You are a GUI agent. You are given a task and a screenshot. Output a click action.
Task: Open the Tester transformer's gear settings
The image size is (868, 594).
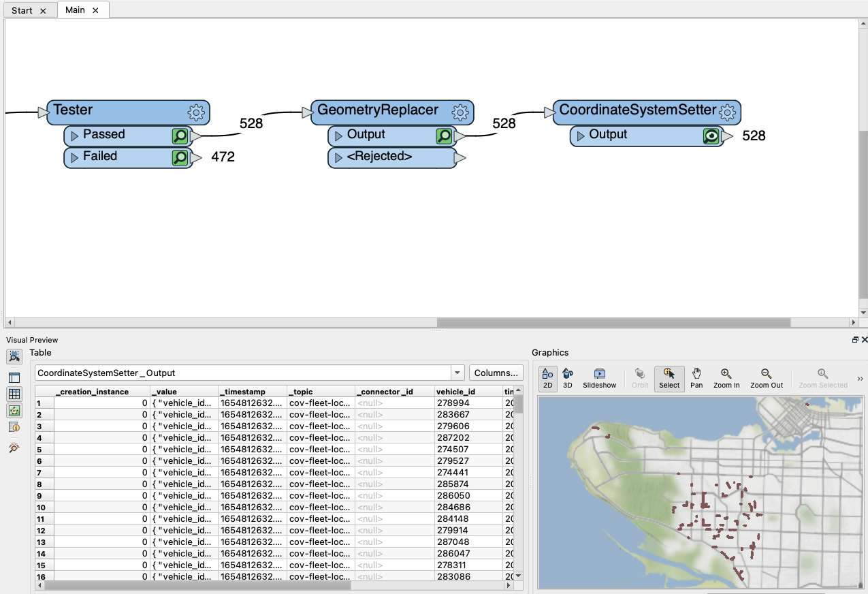[196, 112]
